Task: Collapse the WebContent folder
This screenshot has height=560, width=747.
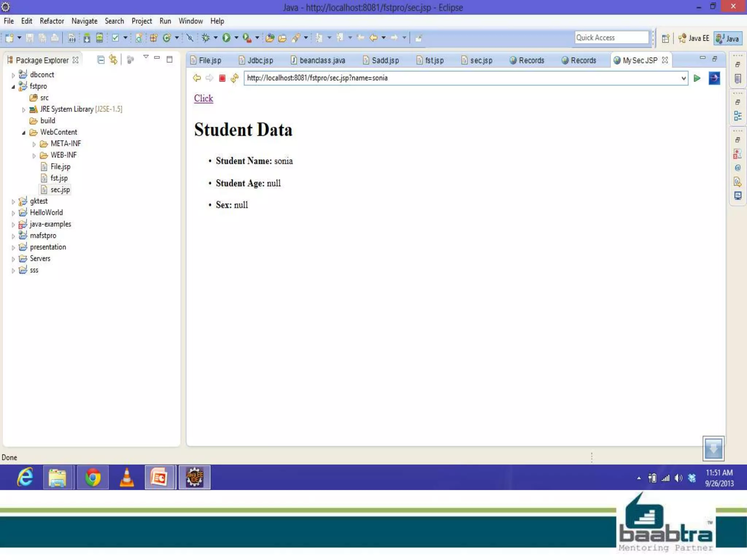Action: [24, 133]
